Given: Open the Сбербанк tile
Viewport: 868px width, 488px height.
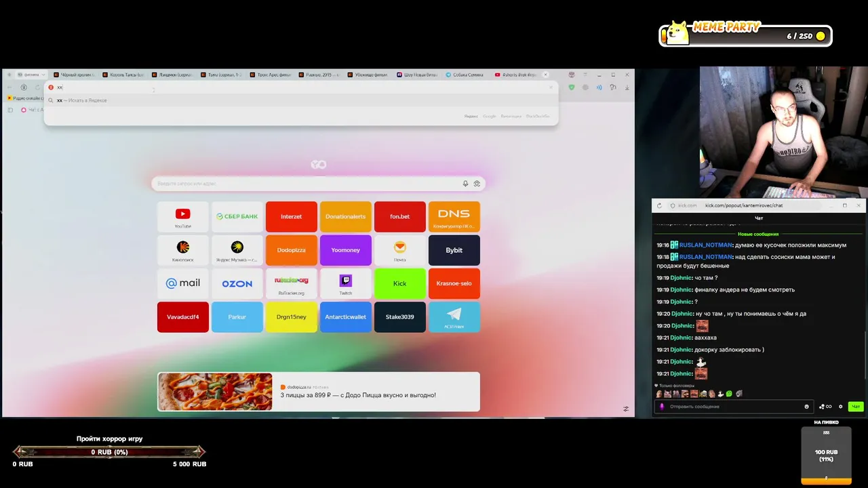Looking at the screenshot, I should pyautogui.click(x=237, y=217).
